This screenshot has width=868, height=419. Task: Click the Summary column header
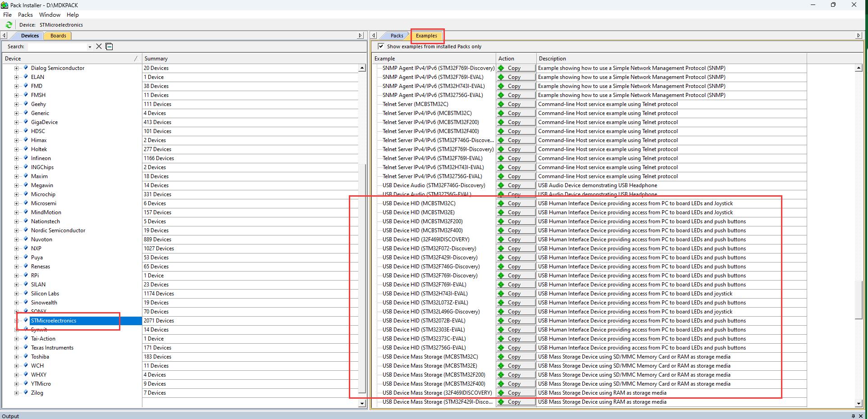click(x=254, y=59)
